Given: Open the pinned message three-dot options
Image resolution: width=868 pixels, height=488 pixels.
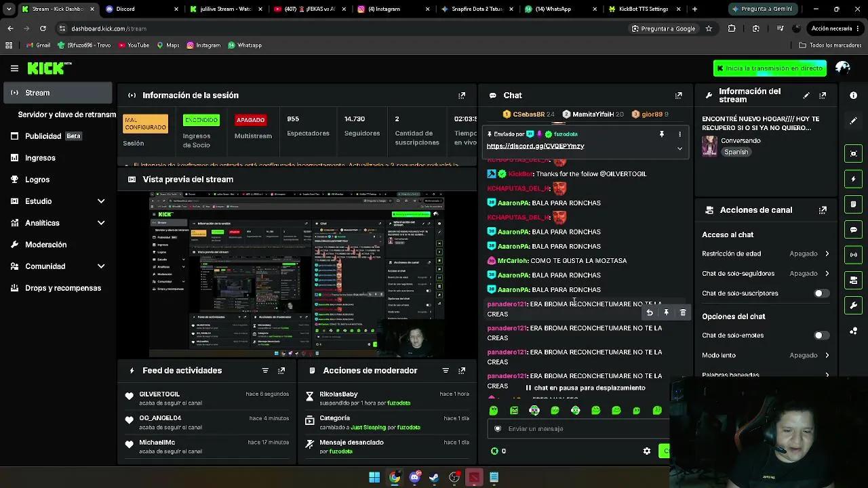Looking at the screenshot, I should tap(679, 134).
